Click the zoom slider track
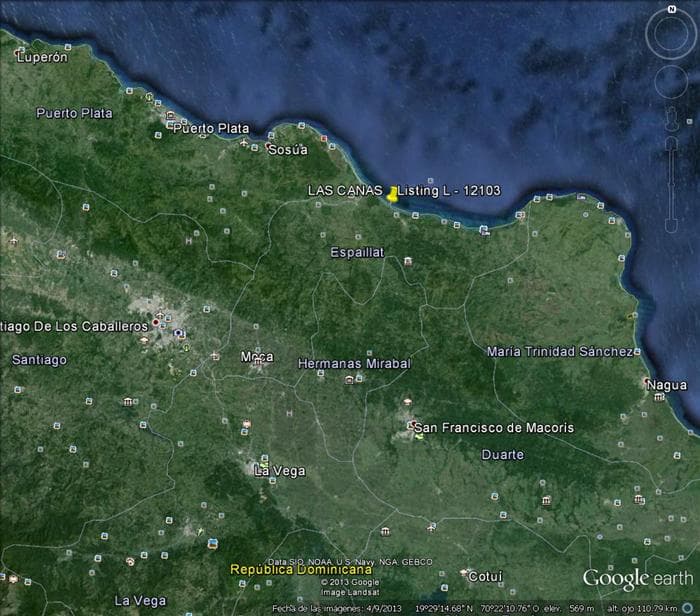This screenshot has height=616, width=700. (671, 185)
